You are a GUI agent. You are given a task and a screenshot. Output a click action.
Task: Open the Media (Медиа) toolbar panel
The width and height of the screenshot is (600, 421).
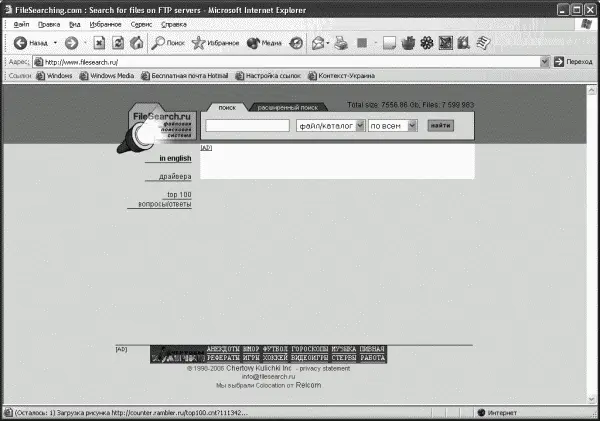[264, 43]
